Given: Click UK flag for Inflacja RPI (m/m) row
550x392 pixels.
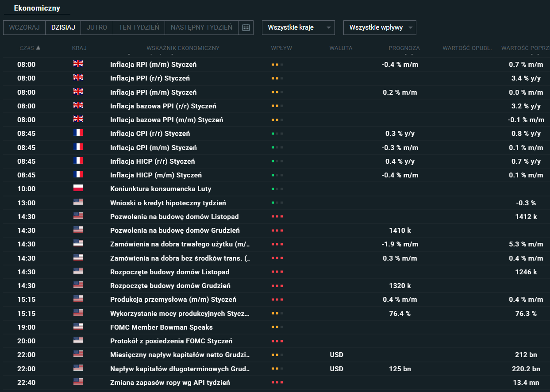Looking at the screenshot, I should pos(78,64).
